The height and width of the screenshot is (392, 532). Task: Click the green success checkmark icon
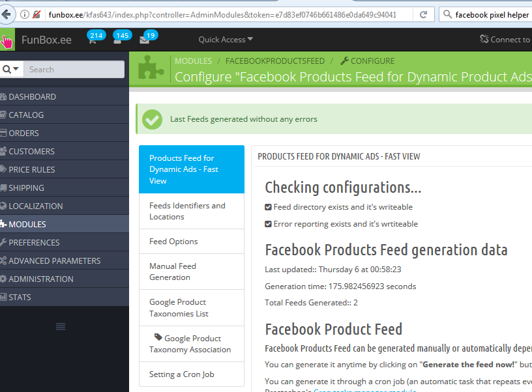tap(152, 119)
